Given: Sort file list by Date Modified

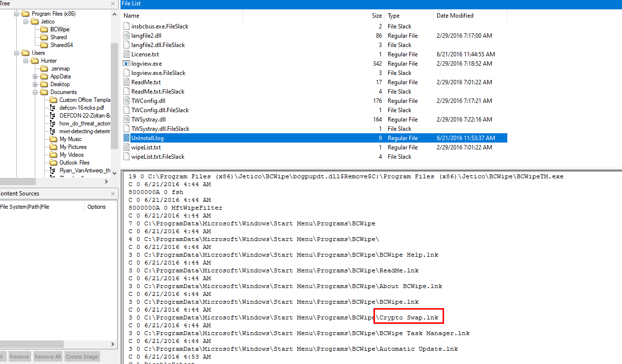Looking at the screenshot, I should point(471,16).
